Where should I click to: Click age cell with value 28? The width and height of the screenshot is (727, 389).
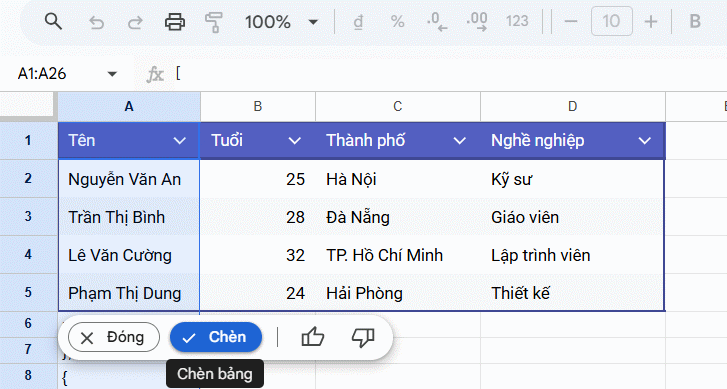pyautogui.click(x=258, y=217)
